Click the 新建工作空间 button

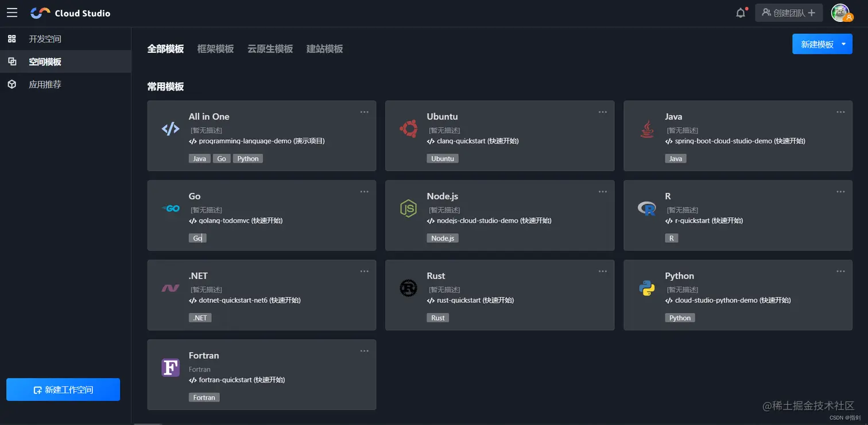click(63, 389)
